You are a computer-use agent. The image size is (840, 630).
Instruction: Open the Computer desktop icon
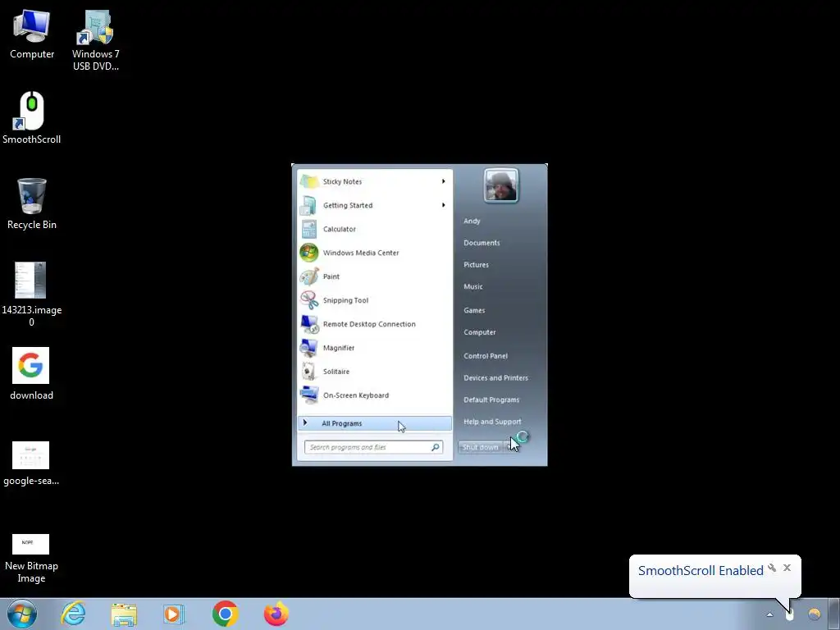pyautogui.click(x=32, y=34)
